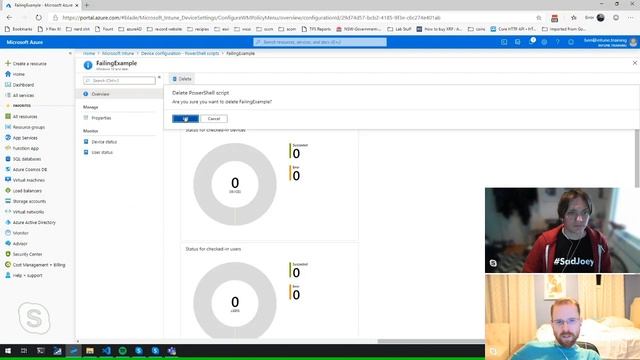Viewport: 640px width, 360px height.
Task: Open Visual Studio Code from the taskbar
Action: point(106,351)
